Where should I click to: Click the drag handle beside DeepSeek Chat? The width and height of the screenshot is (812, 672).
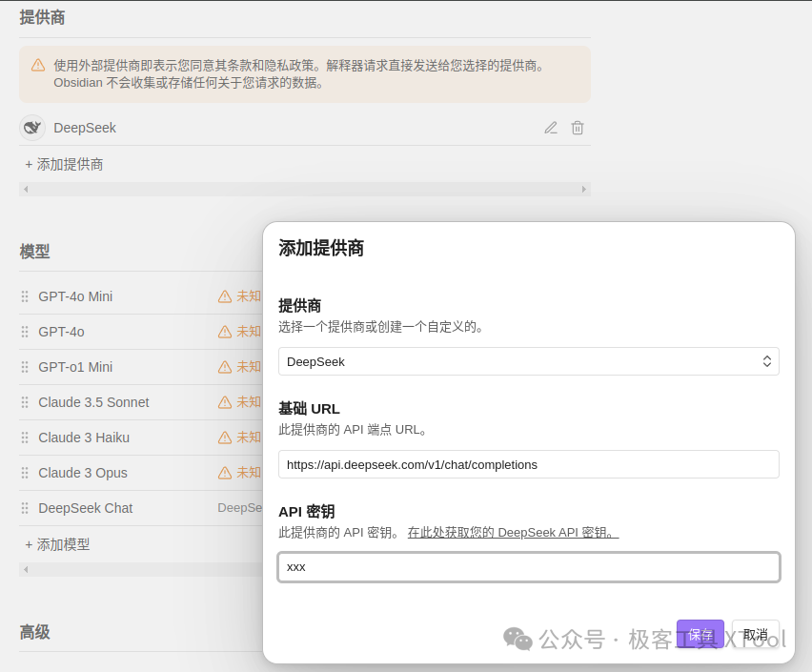click(x=24, y=508)
